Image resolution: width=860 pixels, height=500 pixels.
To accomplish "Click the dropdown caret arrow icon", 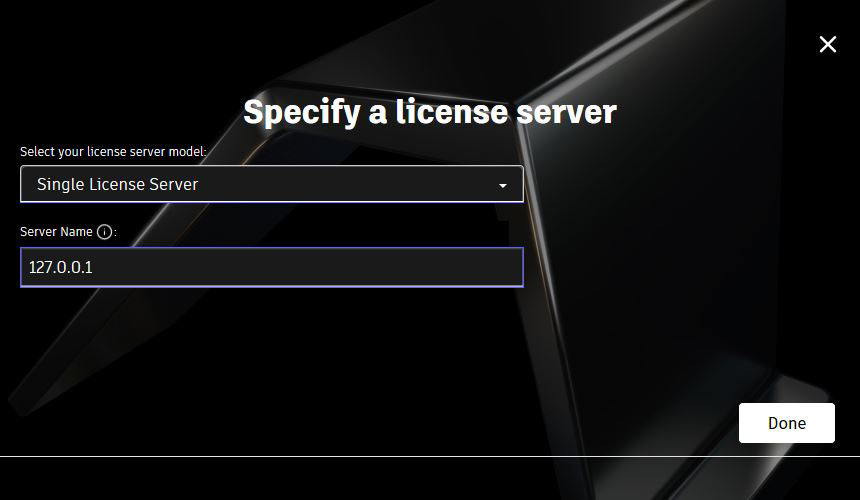I will (x=502, y=186).
